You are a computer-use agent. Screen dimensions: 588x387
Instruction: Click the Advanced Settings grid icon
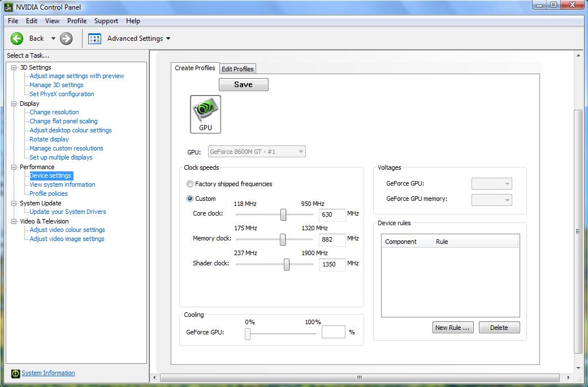(94, 38)
